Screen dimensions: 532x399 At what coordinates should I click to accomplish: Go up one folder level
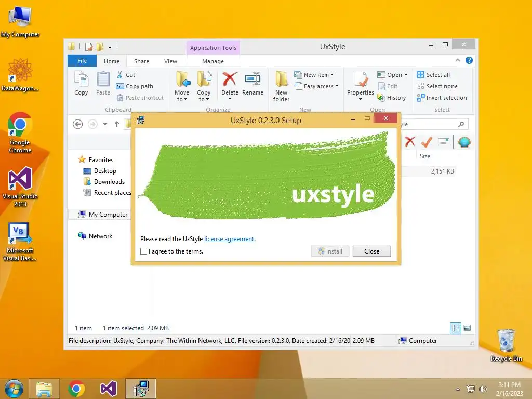117,124
